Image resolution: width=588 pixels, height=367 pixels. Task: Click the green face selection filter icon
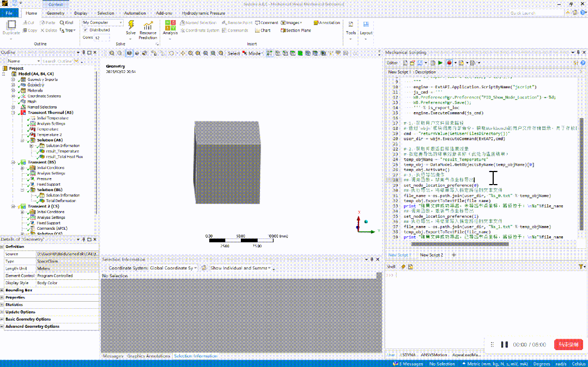tap(300, 53)
